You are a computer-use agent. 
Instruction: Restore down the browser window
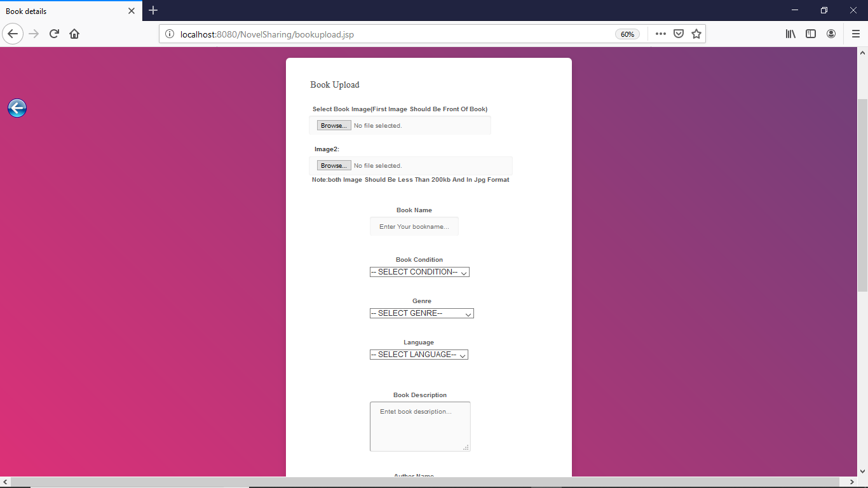[x=824, y=10]
